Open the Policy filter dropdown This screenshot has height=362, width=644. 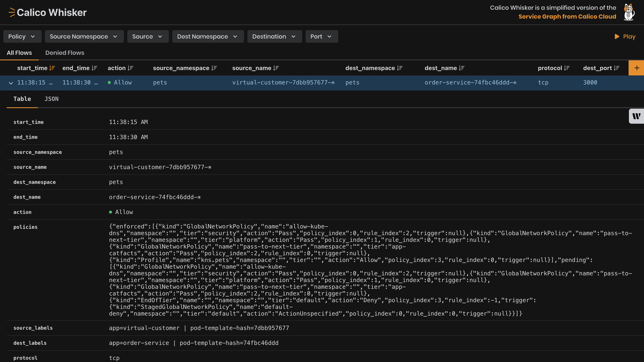click(22, 37)
